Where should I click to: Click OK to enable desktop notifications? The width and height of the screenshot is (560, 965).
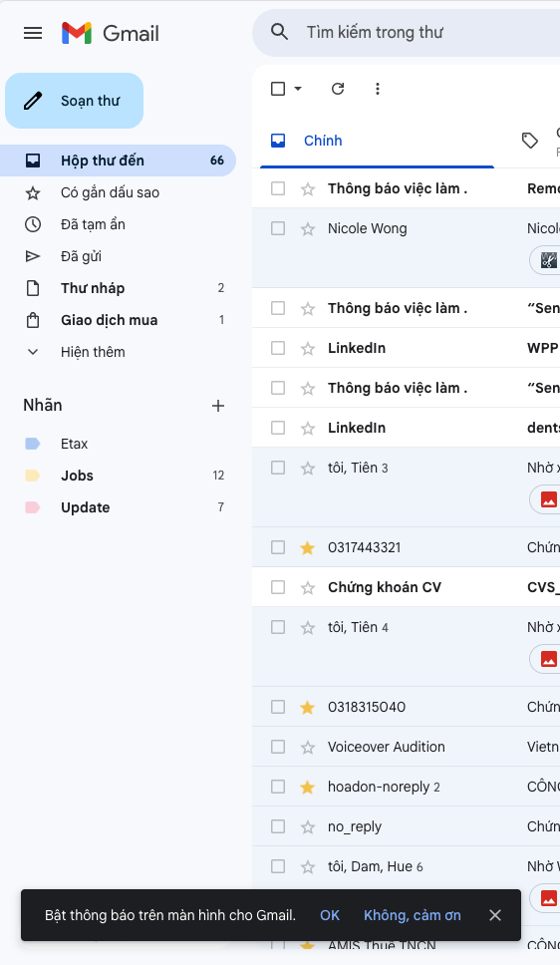[x=330, y=915]
